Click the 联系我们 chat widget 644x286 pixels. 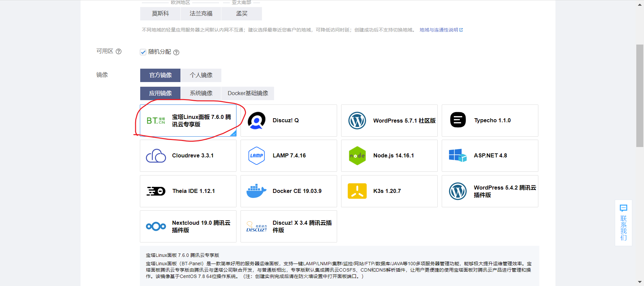click(623, 223)
